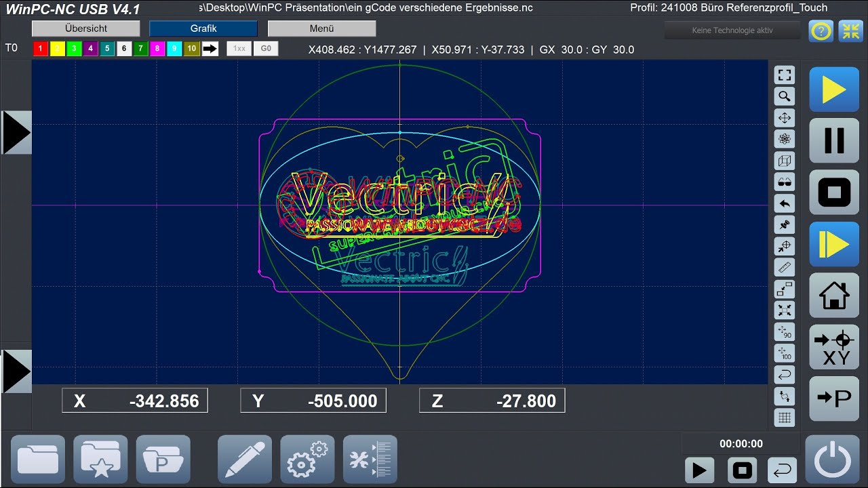Viewport: 868px width, 488px height.
Task: Click the fullscreen view icon in the graphics toolbar
Action: pos(785,75)
